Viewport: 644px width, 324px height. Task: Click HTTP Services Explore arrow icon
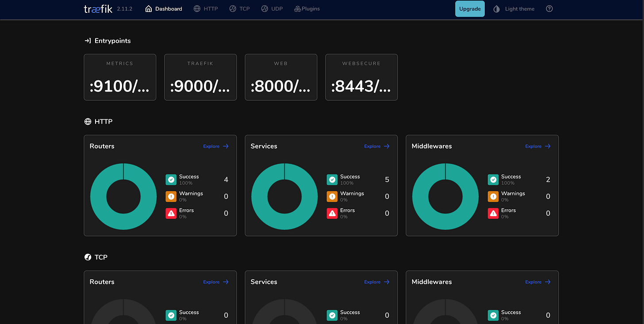(x=387, y=146)
